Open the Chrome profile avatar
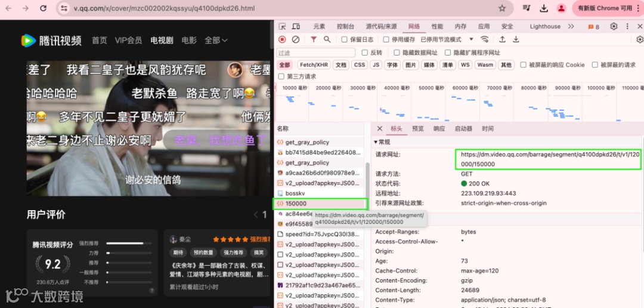Viewport: 644px width, 308px height. point(561,8)
